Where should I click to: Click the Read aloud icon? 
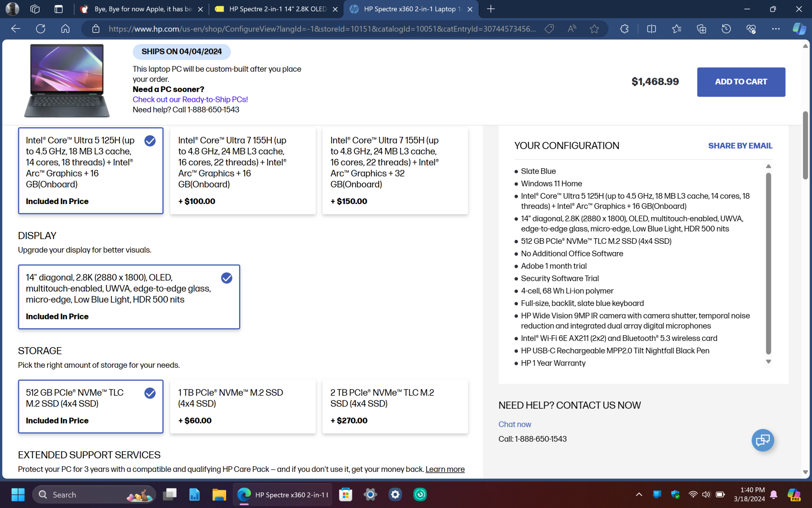click(x=572, y=29)
